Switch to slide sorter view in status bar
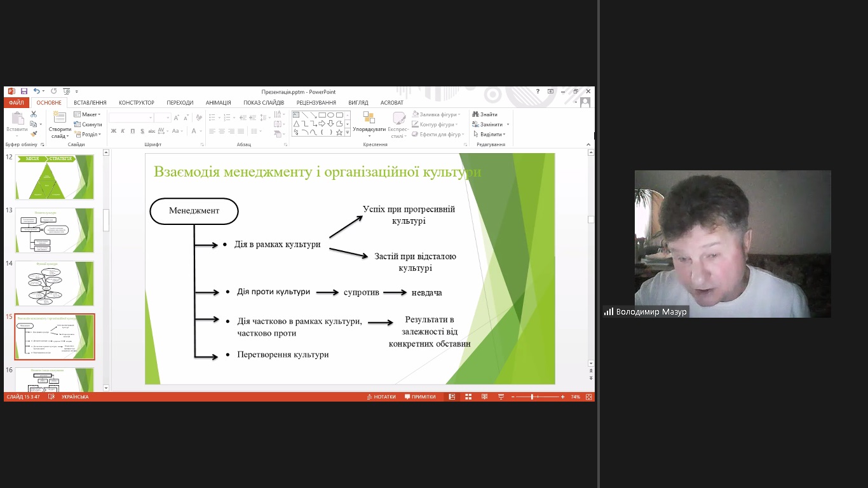 tap(468, 396)
